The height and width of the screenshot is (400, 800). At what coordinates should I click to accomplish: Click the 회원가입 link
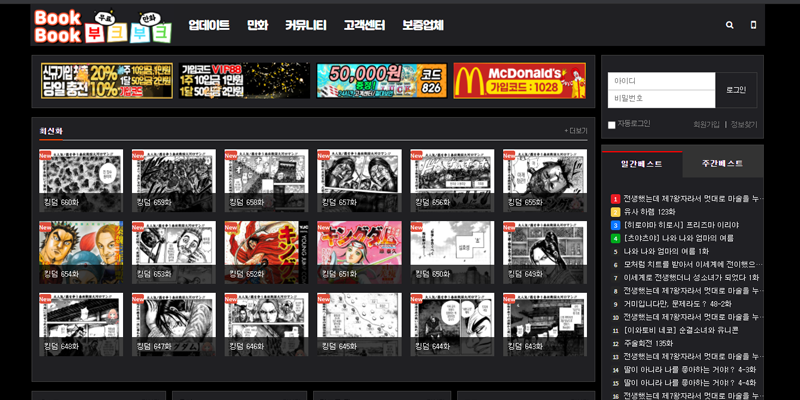pyautogui.click(x=706, y=124)
